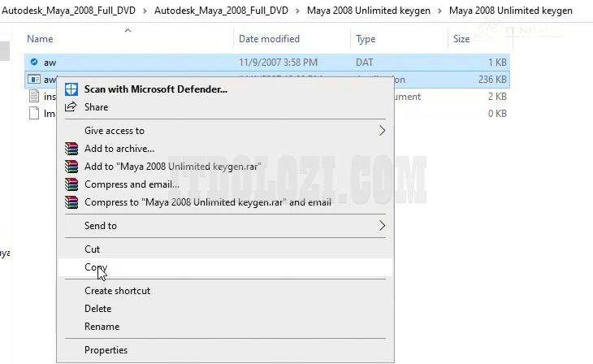Choose Copy from the context menu

tap(96, 267)
